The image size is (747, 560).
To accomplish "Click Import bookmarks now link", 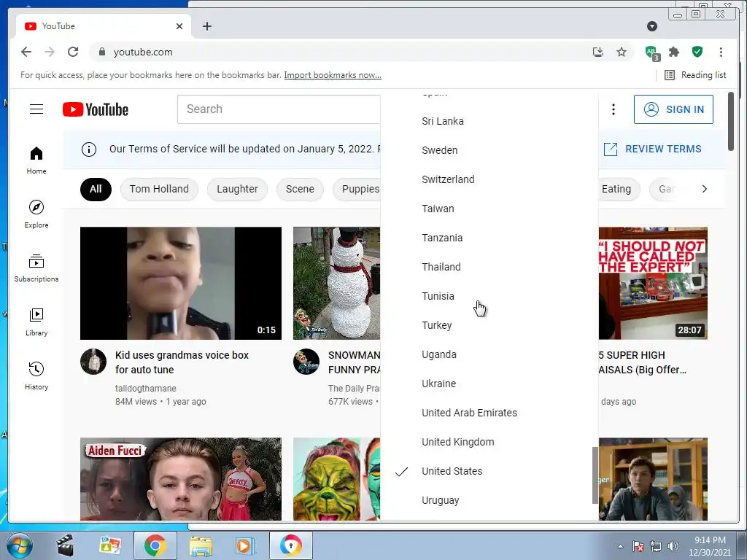I will click(x=333, y=75).
